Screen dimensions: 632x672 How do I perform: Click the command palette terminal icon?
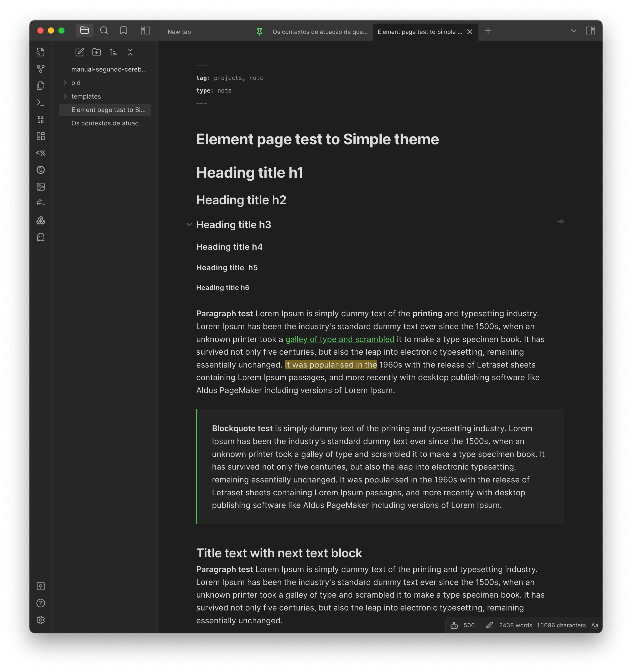click(40, 103)
